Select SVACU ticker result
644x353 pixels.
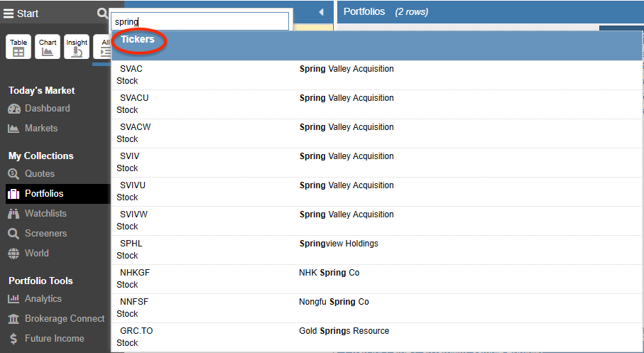376,104
